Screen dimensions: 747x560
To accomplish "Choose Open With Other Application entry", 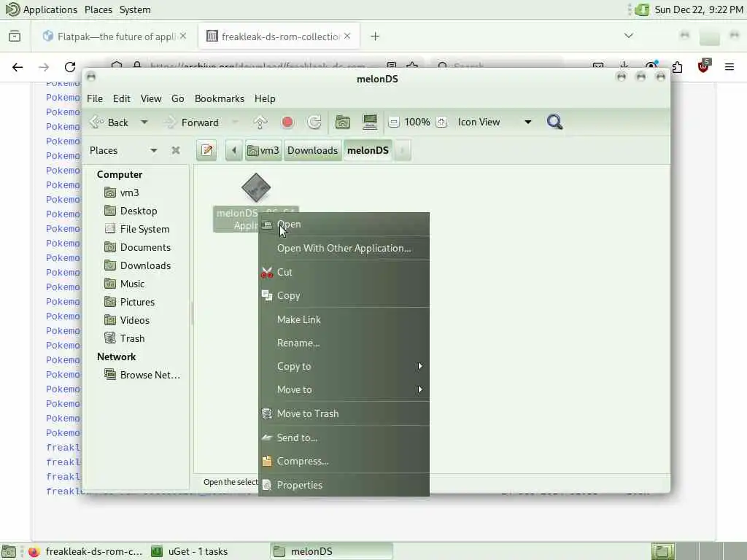I will [x=344, y=248].
